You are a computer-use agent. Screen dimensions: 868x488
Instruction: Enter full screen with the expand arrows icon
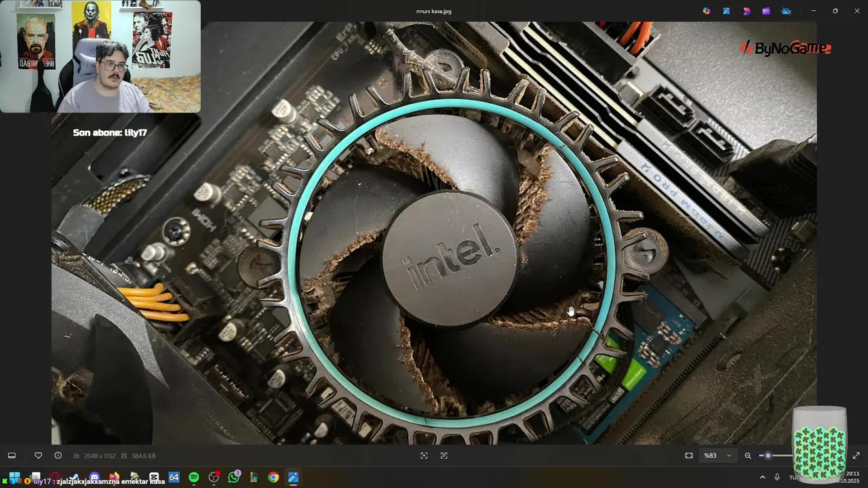coord(856,455)
